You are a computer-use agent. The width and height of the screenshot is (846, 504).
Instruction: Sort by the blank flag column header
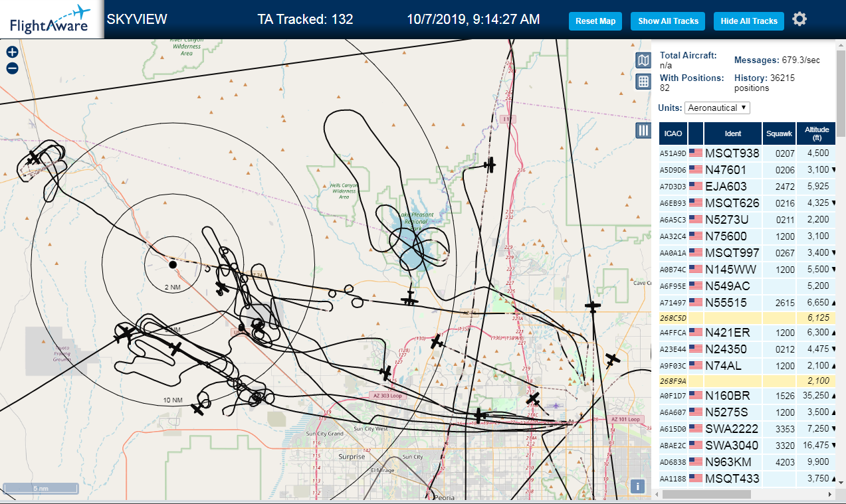coord(696,133)
